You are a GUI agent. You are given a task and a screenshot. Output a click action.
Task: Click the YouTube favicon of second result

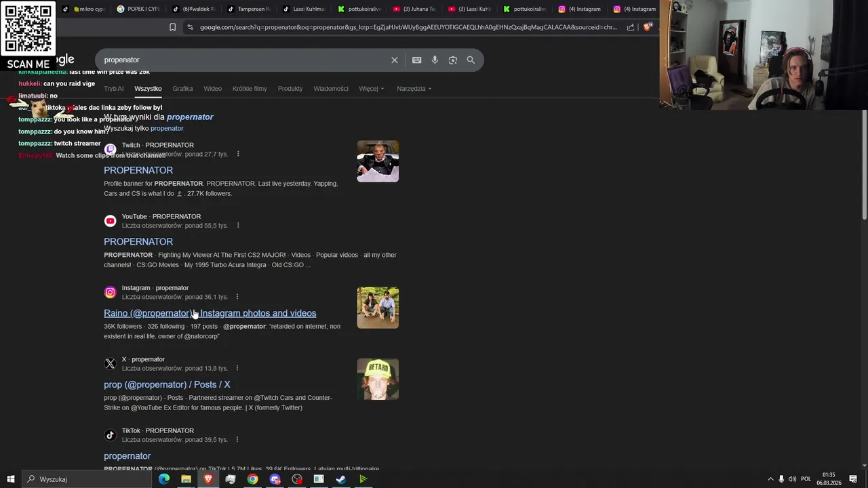point(110,221)
